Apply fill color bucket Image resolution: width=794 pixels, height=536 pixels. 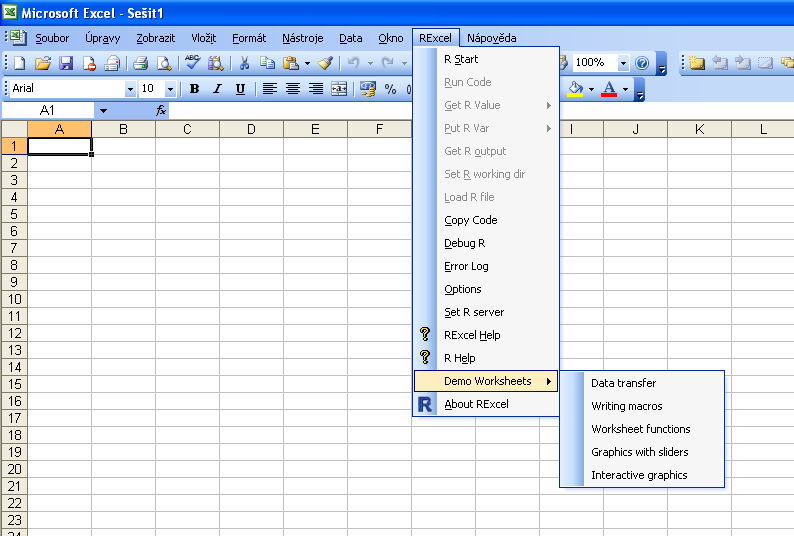click(x=575, y=89)
